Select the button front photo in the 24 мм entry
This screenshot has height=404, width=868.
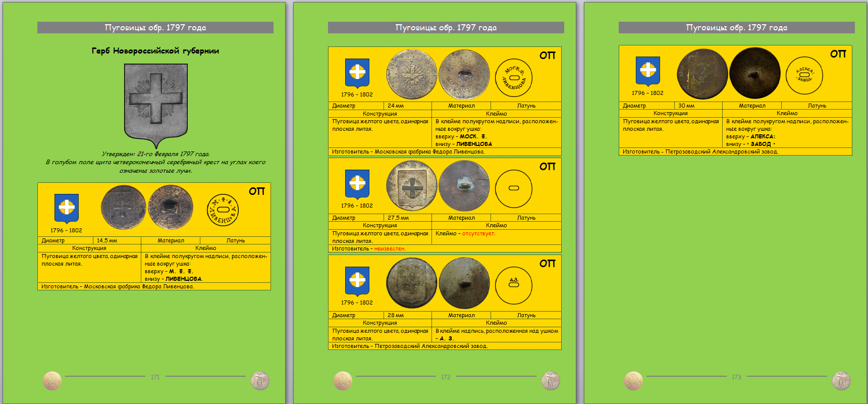[411, 74]
